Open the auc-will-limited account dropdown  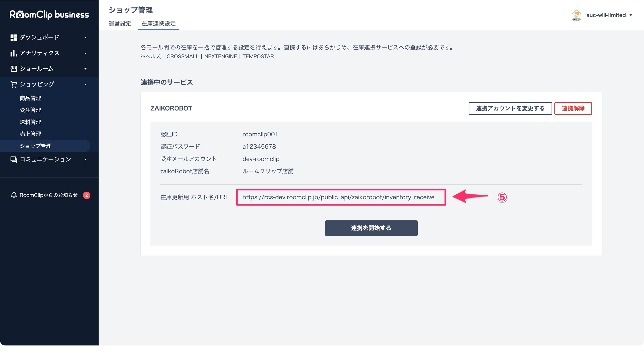point(631,15)
